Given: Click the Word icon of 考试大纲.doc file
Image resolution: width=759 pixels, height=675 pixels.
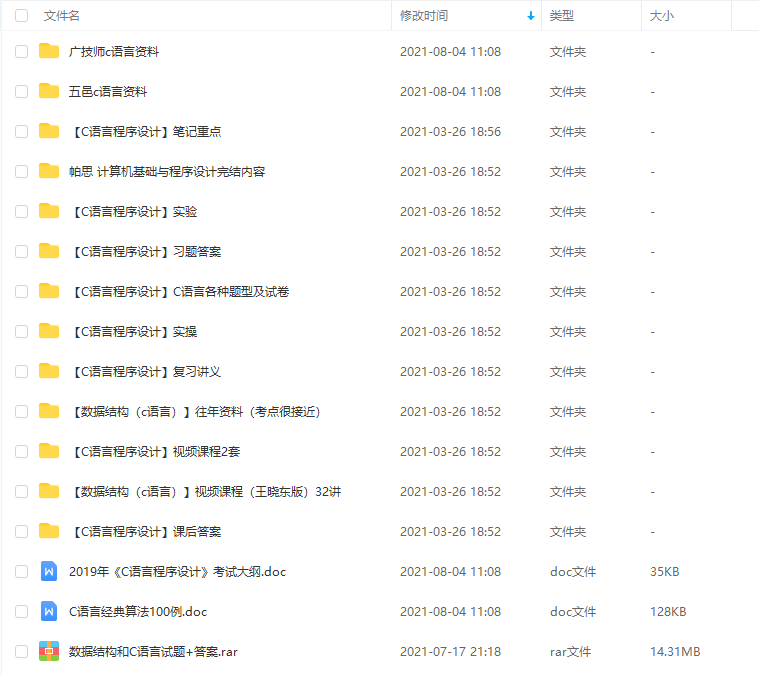Looking at the screenshot, I should pos(49,571).
